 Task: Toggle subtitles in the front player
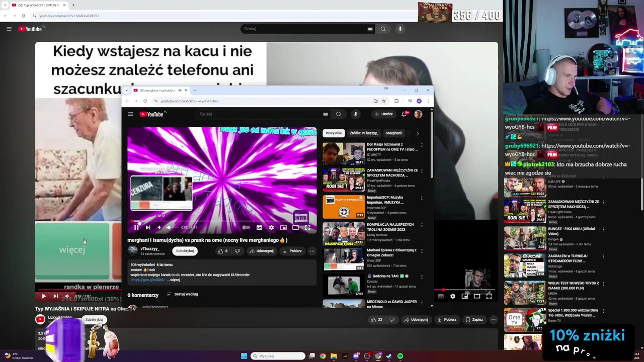(259, 228)
